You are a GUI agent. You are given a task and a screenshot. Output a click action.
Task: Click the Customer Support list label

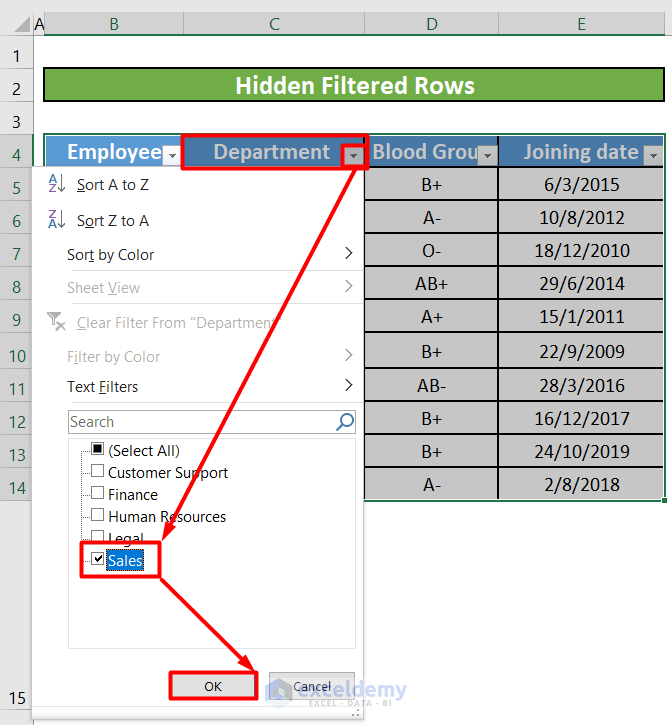click(x=168, y=473)
